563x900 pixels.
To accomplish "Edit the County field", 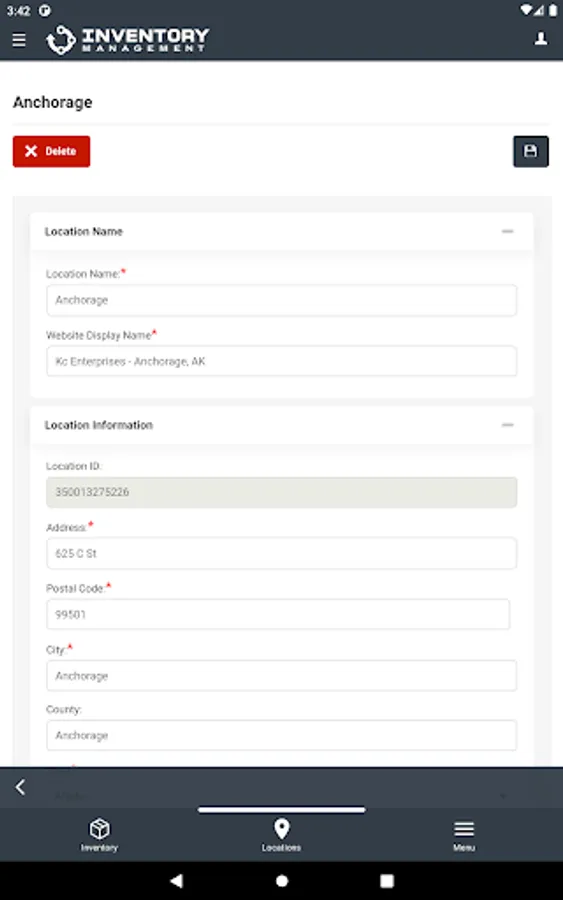I will click(281, 735).
